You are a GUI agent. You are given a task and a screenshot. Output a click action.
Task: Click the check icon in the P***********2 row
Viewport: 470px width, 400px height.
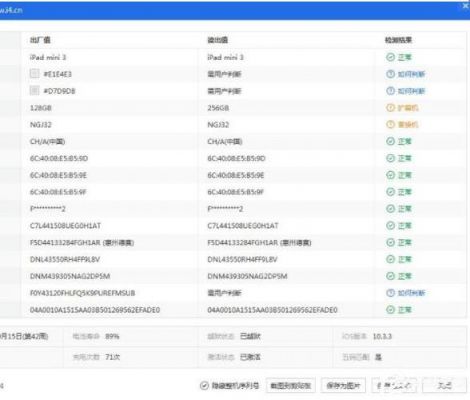pyautogui.click(x=390, y=209)
